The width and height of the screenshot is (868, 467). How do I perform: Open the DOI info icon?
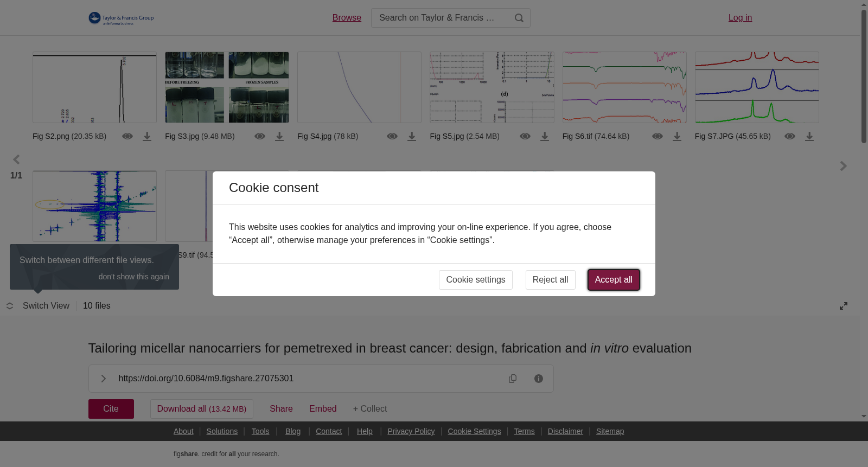(x=539, y=379)
